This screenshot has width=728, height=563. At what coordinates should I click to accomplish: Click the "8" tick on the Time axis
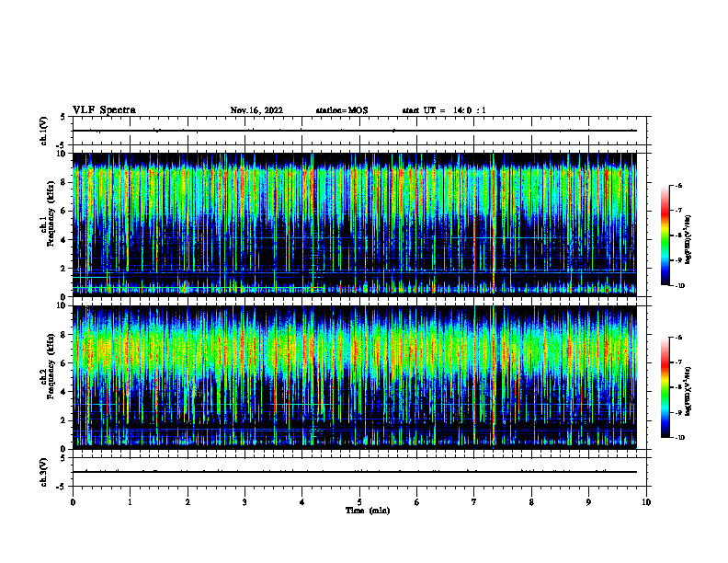pyautogui.click(x=531, y=502)
